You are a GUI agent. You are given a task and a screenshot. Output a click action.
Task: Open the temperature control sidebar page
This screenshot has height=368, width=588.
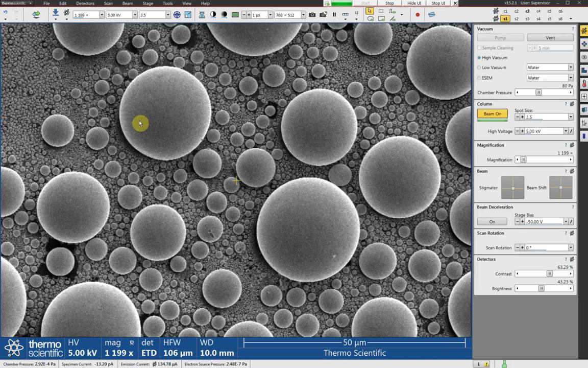click(584, 83)
